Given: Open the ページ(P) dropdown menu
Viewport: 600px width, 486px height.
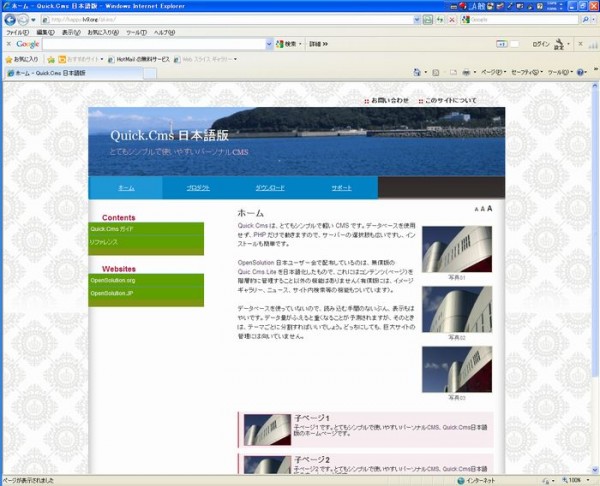Looking at the screenshot, I should [492, 73].
